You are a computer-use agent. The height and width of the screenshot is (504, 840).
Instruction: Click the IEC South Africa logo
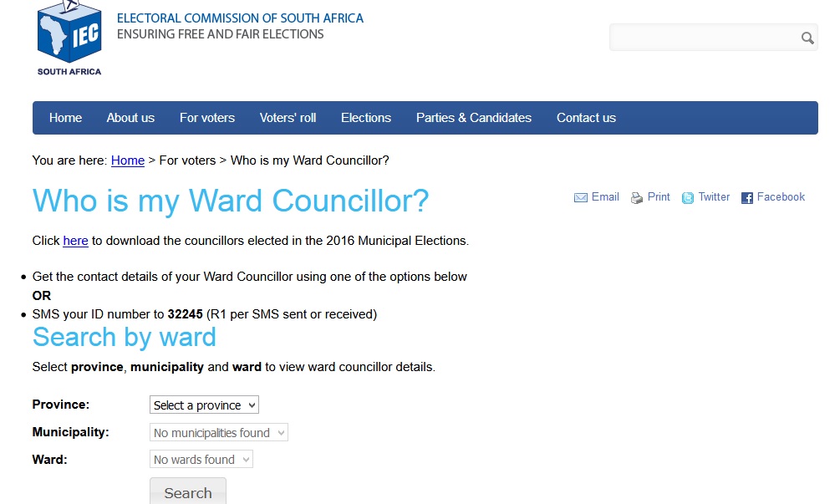(69, 38)
